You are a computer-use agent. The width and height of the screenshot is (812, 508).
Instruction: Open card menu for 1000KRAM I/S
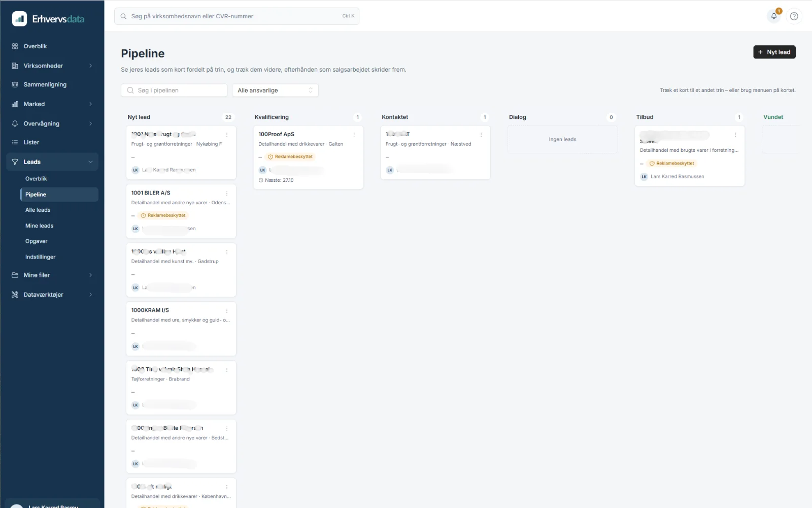227,311
